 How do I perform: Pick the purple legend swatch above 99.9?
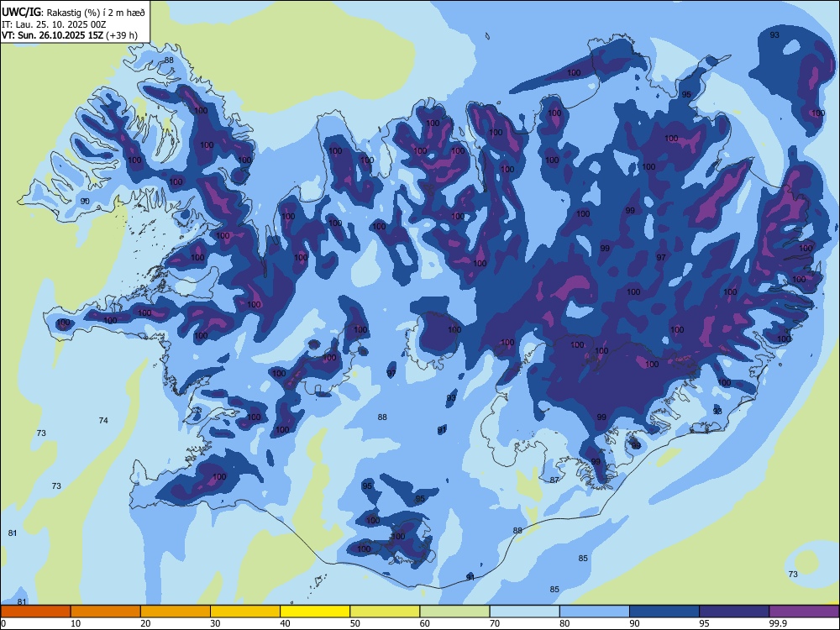[804, 612]
